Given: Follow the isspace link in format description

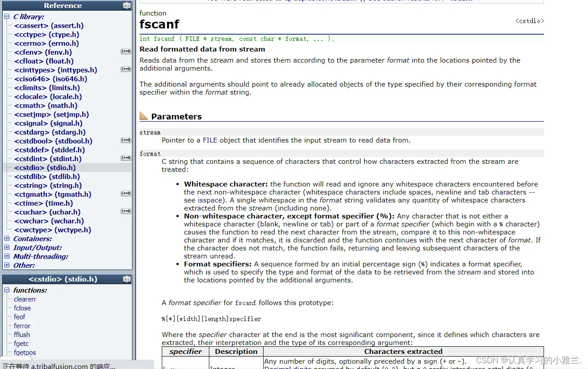Looking at the screenshot, I should pyautogui.click(x=210, y=200).
